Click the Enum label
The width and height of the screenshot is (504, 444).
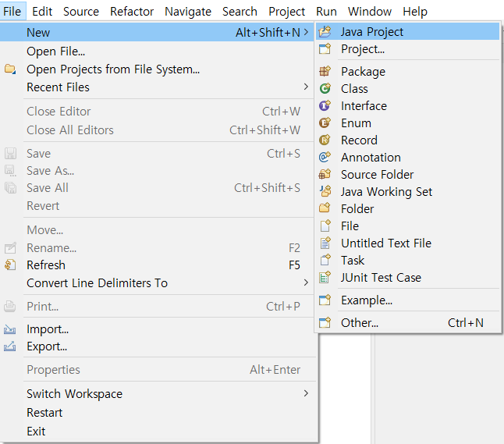pos(356,123)
